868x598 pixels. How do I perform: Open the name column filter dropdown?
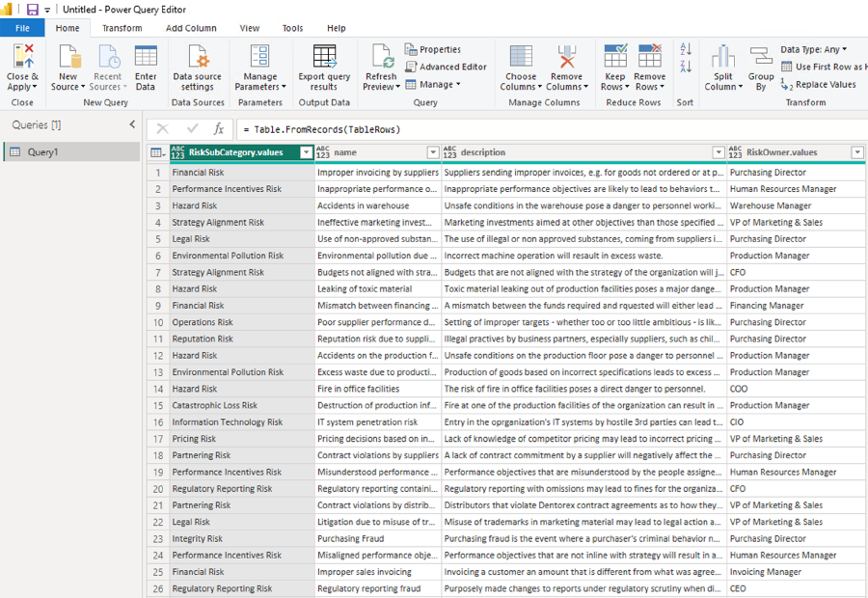tap(433, 152)
